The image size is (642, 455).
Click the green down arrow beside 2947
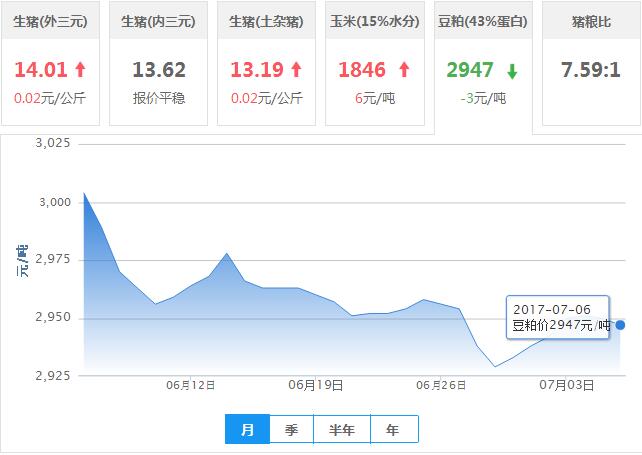pos(512,71)
